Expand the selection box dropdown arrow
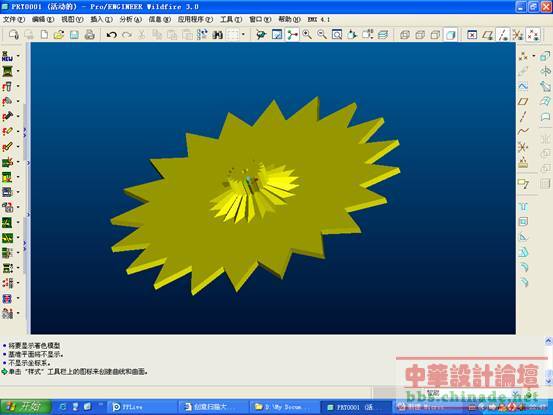The width and height of the screenshot is (553, 415). coord(243,35)
